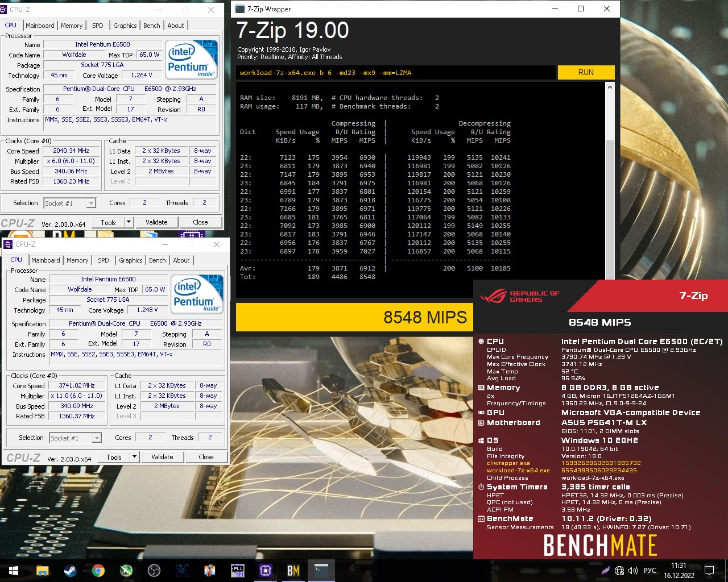
Task: Click the 7-Zip Wrapper scrollbar up arrow
Action: 610,87
